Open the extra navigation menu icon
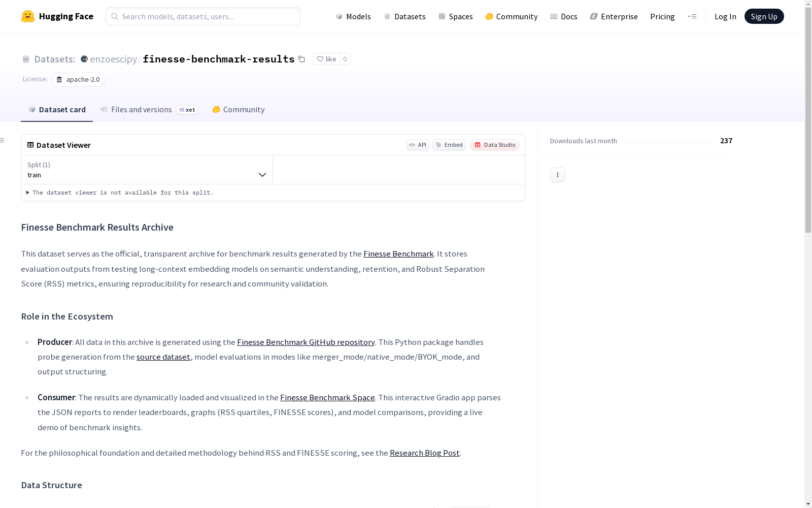This screenshot has width=812, height=508. coord(692,16)
